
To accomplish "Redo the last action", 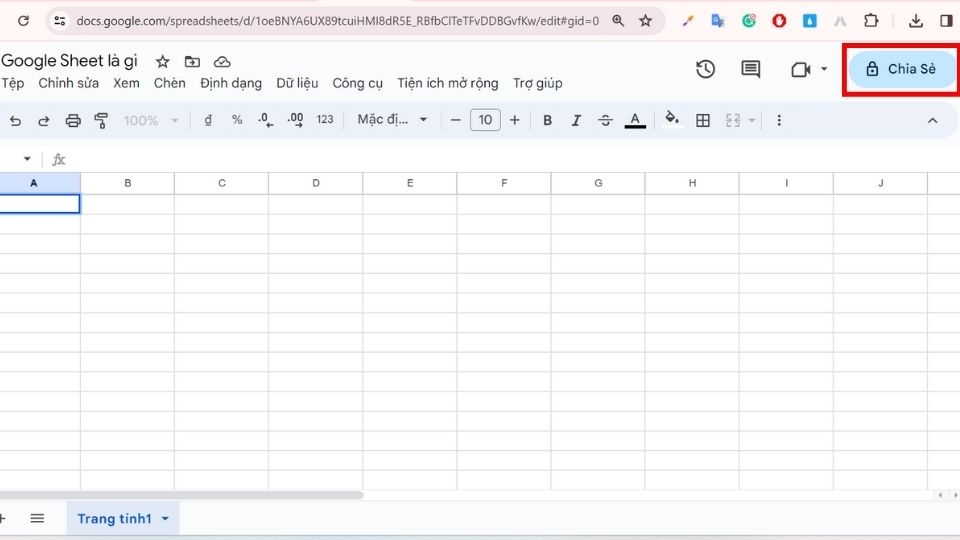I will coord(43,121).
